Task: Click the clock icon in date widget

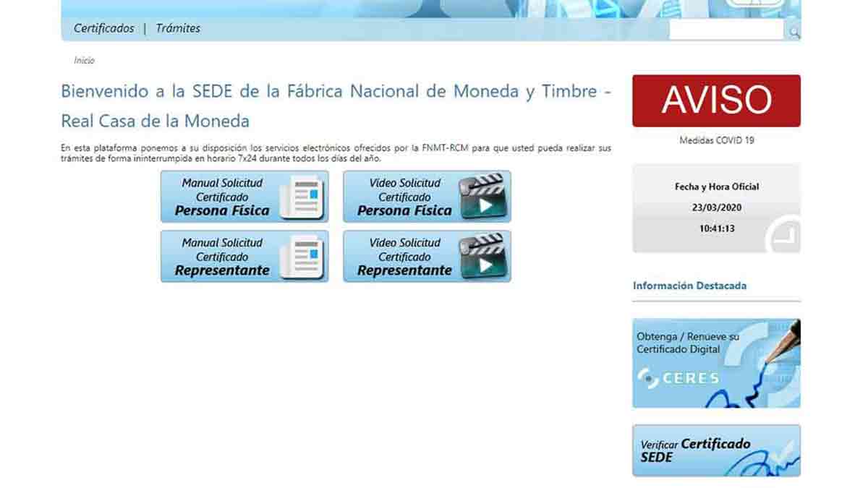Action: (783, 236)
